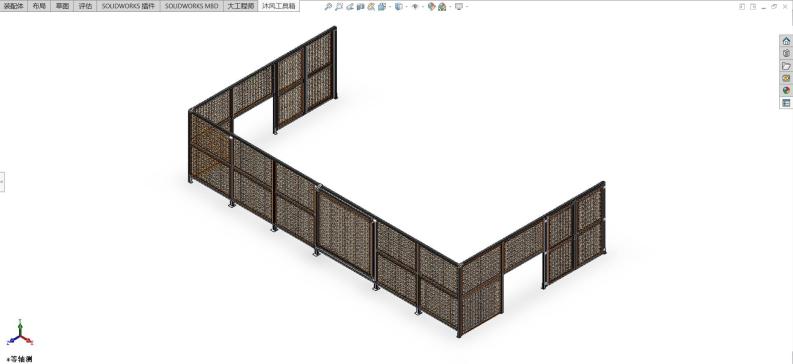Click the Hide/Show Items icon
The height and width of the screenshot is (364, 793).
click(x=415, y=7)
